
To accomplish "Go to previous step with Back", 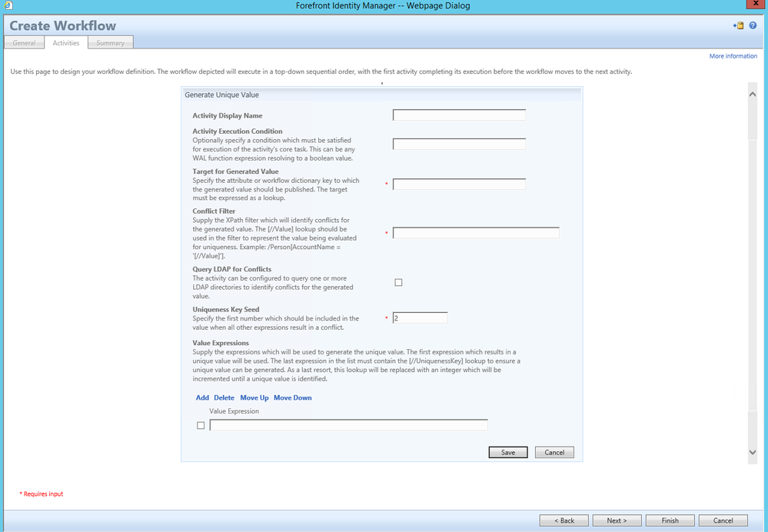I will click(564, 520).
